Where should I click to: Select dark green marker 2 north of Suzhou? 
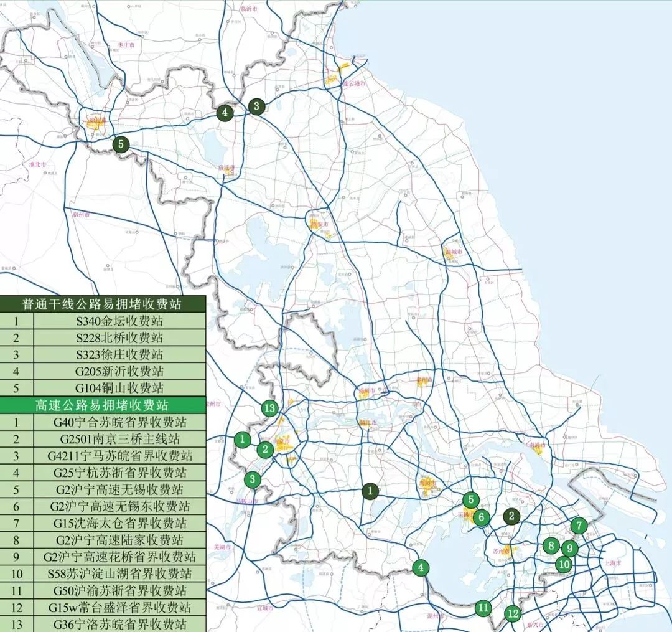coord(511,516)
